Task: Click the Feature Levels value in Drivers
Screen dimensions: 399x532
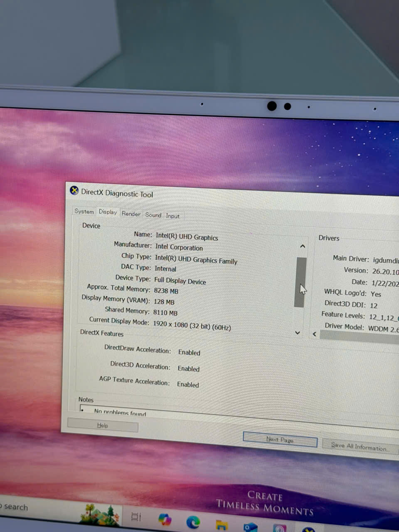Action: pyautogui.click(x=384, y=318)
